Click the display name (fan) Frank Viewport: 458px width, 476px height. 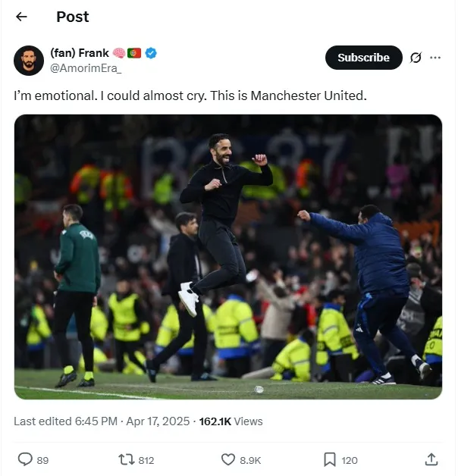[x=80, y=53]
